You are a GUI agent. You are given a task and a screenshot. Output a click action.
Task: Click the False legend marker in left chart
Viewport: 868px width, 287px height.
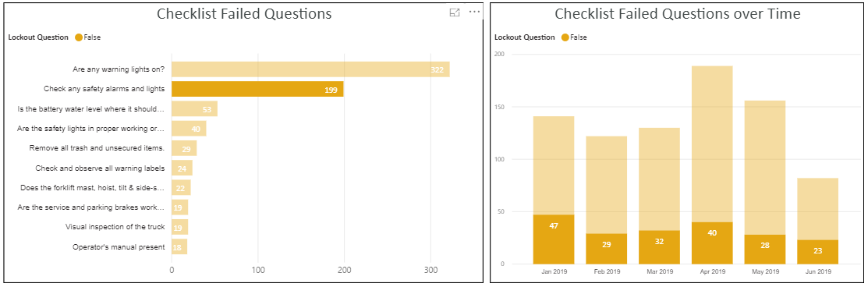click(x=79, y=37)
